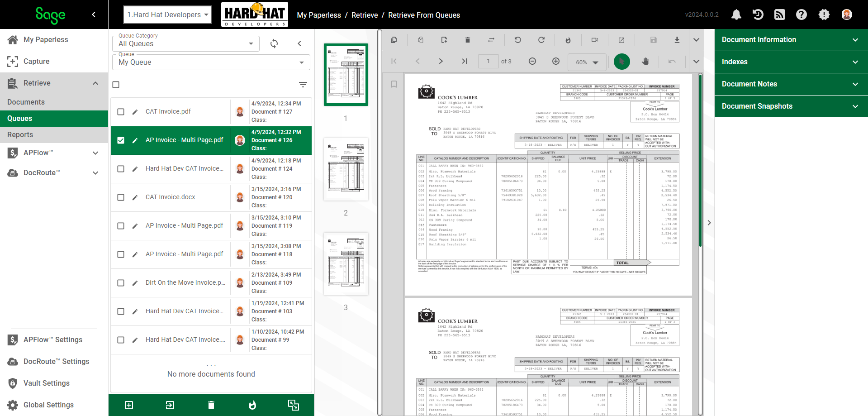Click the Retrieve breadcrumb link
The width and height of the screenshot is (868, 416).
click(x=365, y=15)
